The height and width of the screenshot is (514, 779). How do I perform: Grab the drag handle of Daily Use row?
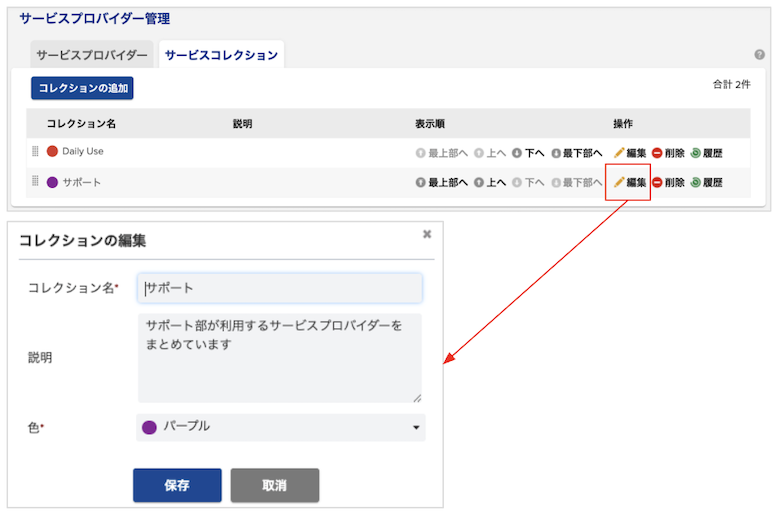point(35,151)
